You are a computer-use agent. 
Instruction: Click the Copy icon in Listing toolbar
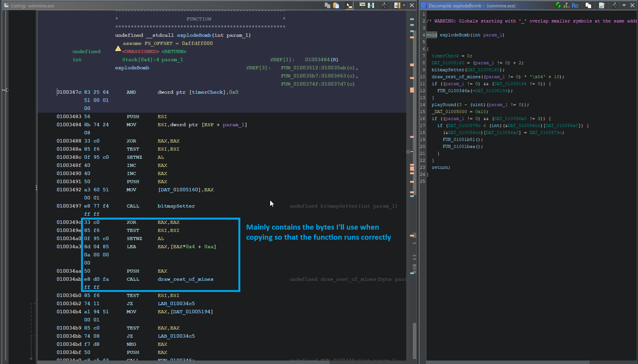(328, 5)
